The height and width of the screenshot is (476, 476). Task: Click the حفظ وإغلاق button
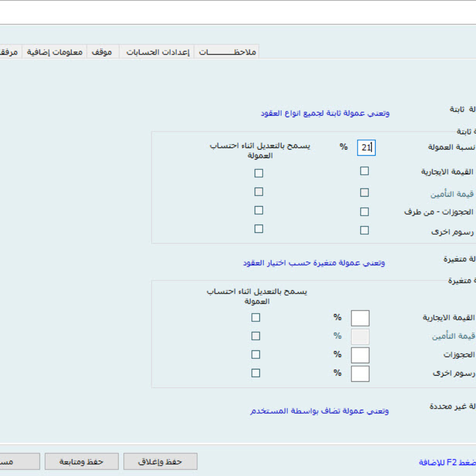click(x=160, y=461)
